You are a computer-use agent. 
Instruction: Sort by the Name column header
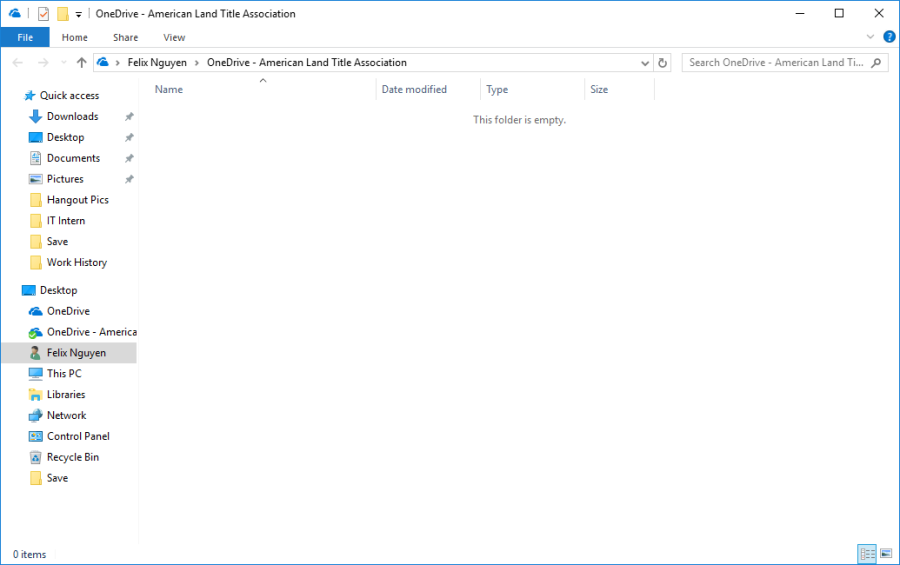[x=169, y=89]
